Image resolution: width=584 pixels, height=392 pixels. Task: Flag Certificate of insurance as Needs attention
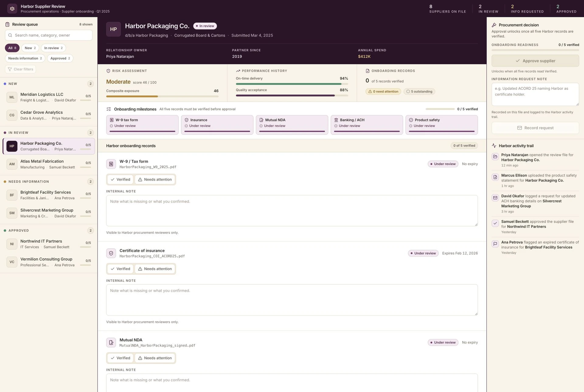tap(155, 269)
